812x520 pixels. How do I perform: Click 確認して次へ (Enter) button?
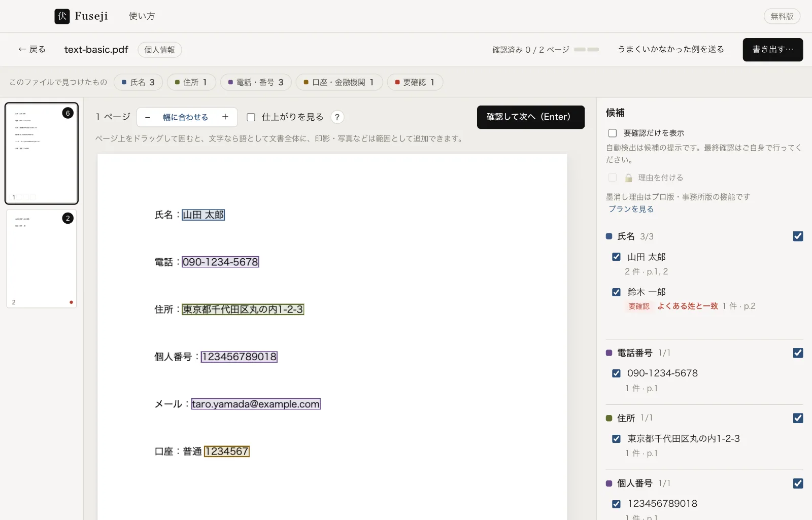click(531, 117)
